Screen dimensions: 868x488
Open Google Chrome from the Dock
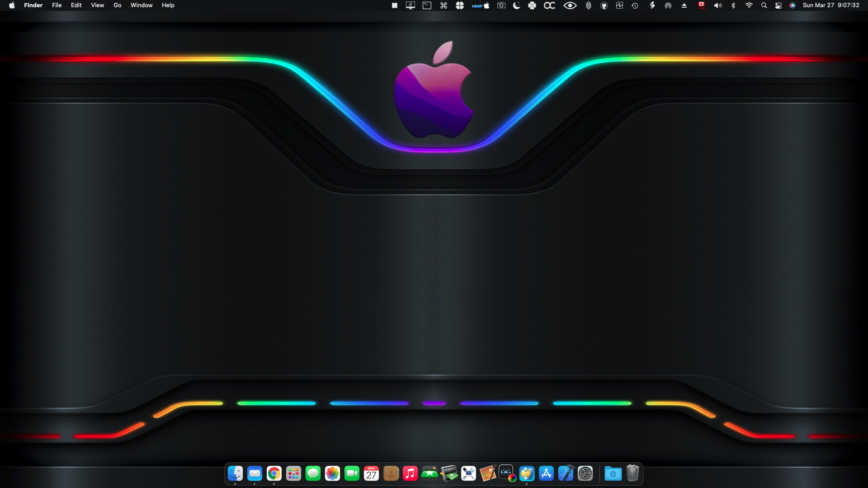pos(274,474)
